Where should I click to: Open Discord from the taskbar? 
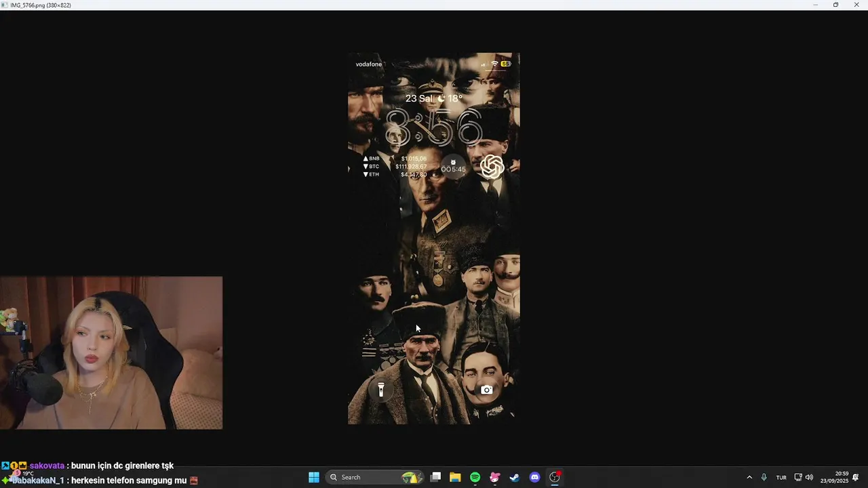coord(534,477)
